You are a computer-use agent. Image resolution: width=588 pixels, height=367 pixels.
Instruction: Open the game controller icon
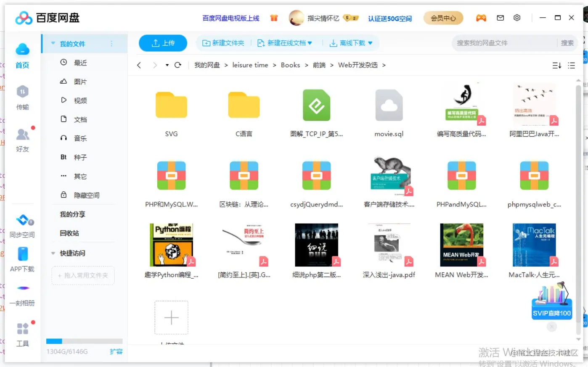(481, 18)
